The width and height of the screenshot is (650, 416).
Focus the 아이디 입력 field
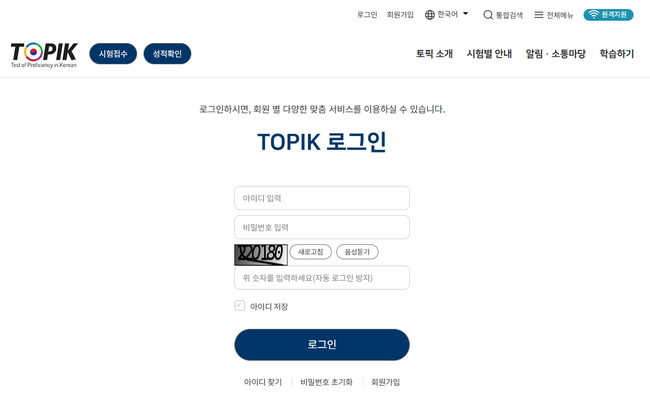[322, 198]
